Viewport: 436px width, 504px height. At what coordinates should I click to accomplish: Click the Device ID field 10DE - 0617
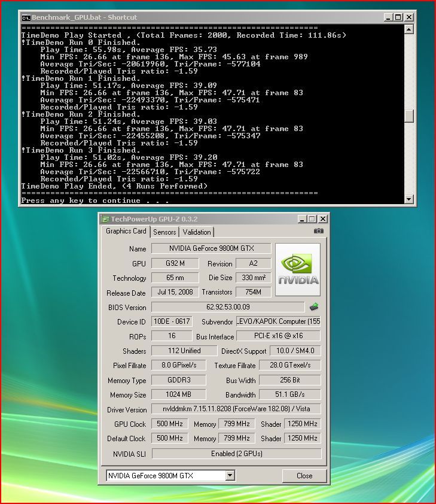172,321
